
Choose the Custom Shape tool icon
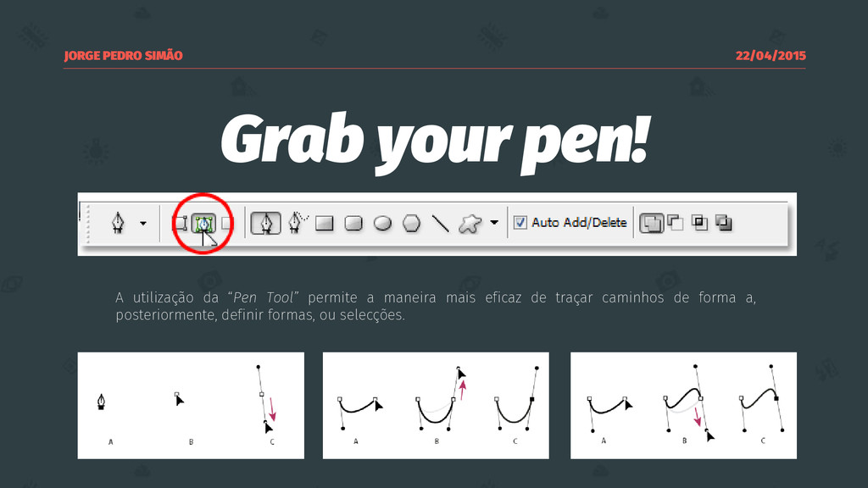tap(470, 224)
